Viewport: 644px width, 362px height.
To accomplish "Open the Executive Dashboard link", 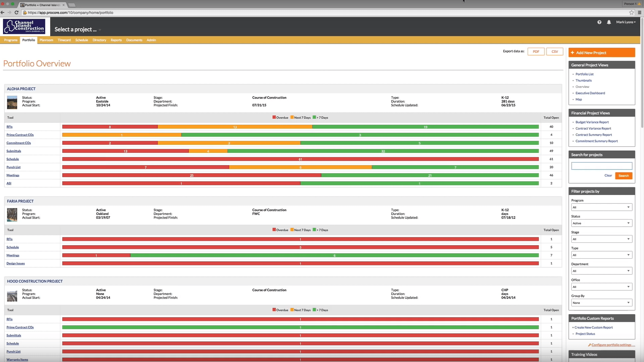I will [590, 93].
